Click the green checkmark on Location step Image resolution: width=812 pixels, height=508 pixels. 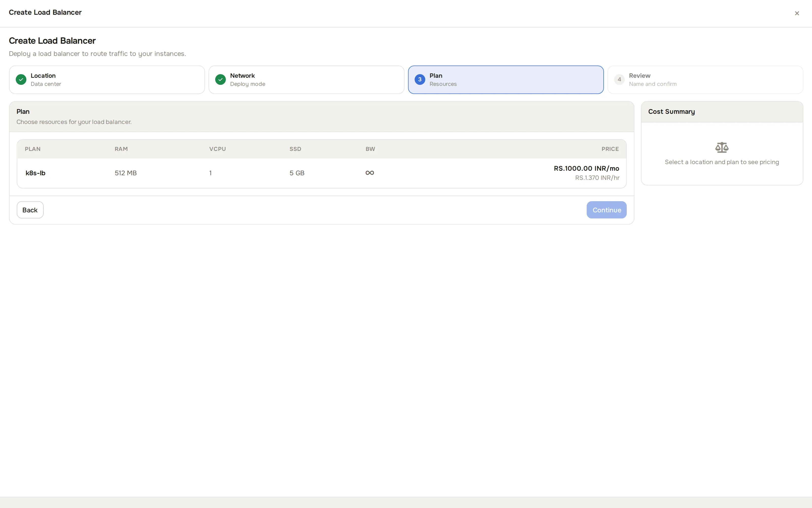21,80
